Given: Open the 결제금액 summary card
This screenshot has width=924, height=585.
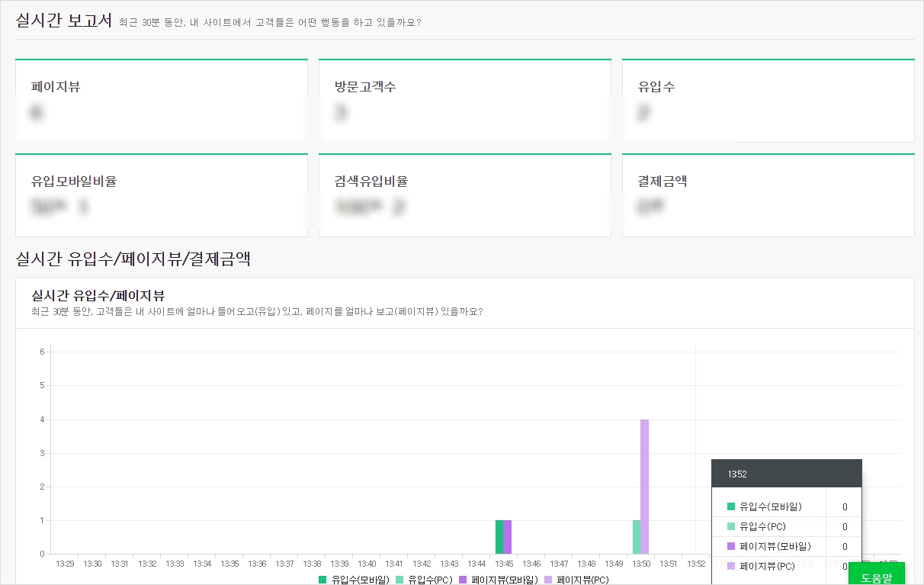Looking at the screenshot, I should [x=768, y=195].
